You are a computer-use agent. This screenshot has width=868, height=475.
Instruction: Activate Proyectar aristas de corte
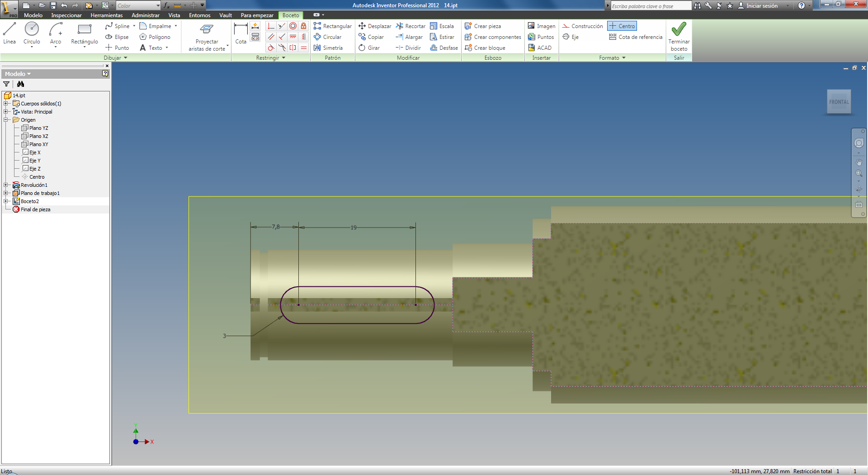point(207,37)
